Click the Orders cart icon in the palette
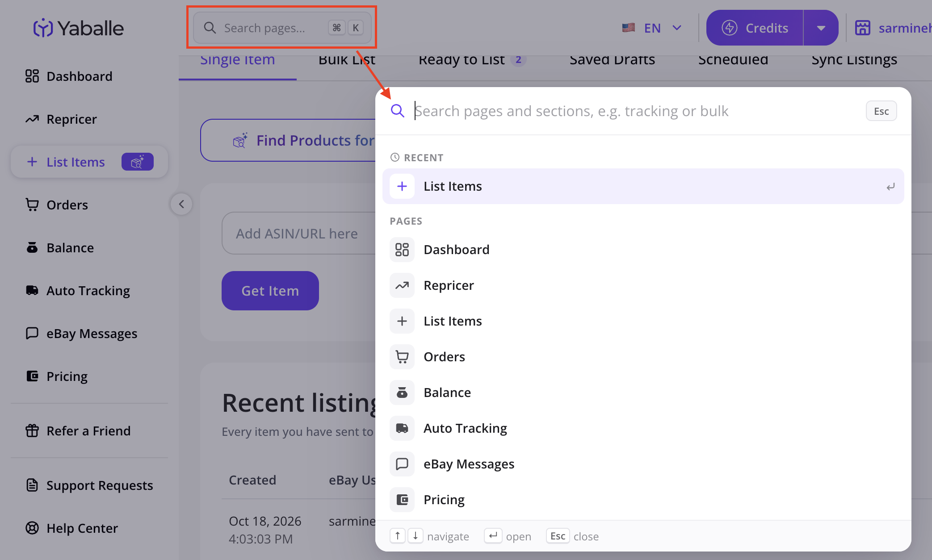Screen dimensions: 932x560 pyautogui.click(x=402, y=357)
